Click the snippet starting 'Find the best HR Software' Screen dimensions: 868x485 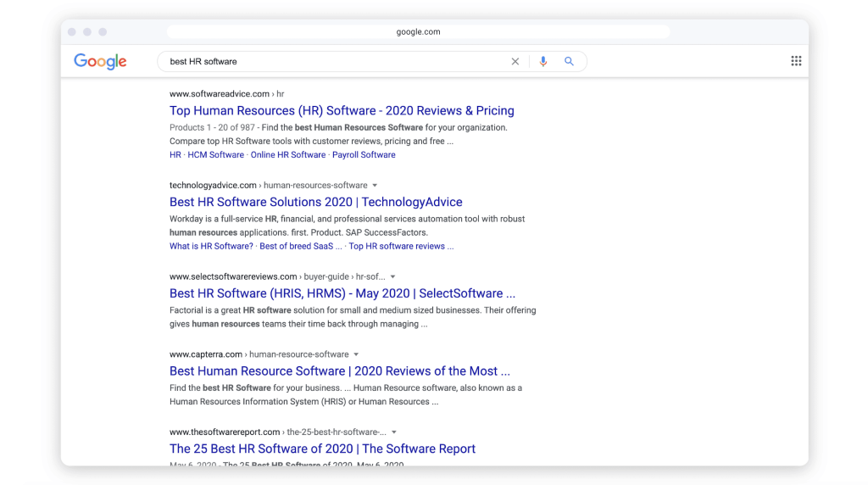(346, 395)
